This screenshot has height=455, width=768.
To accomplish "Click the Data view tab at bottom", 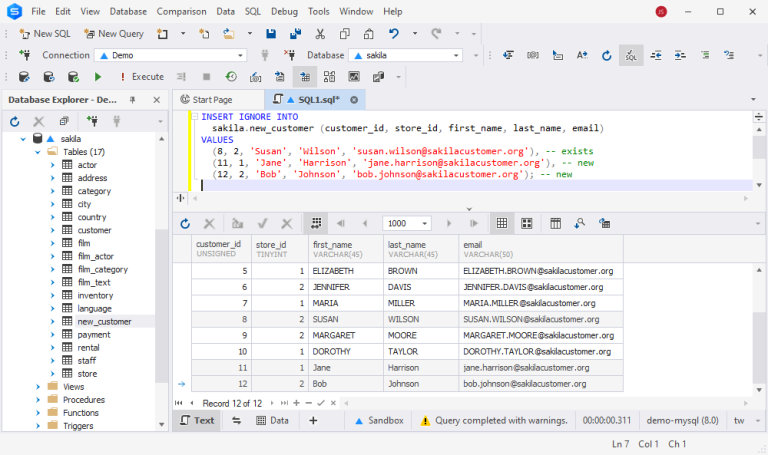I will (x=273, y=420).
